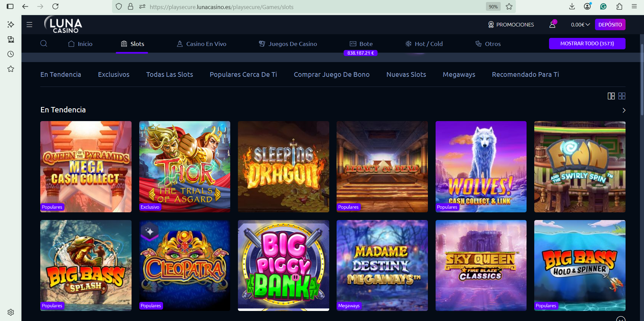Expand the 0.00€ balance dropdown
This screenshot has height=321, width=644.
pos(581,24)
